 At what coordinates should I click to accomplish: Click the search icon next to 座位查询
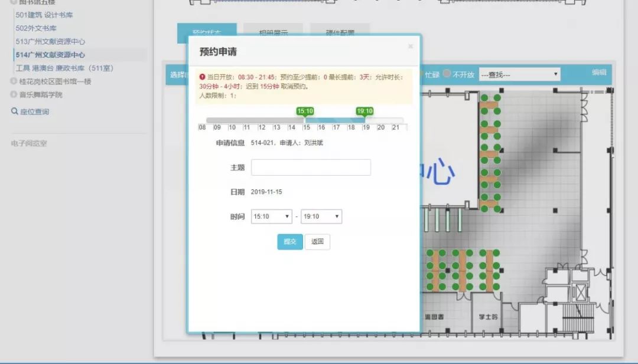click(x=15, y=111)
